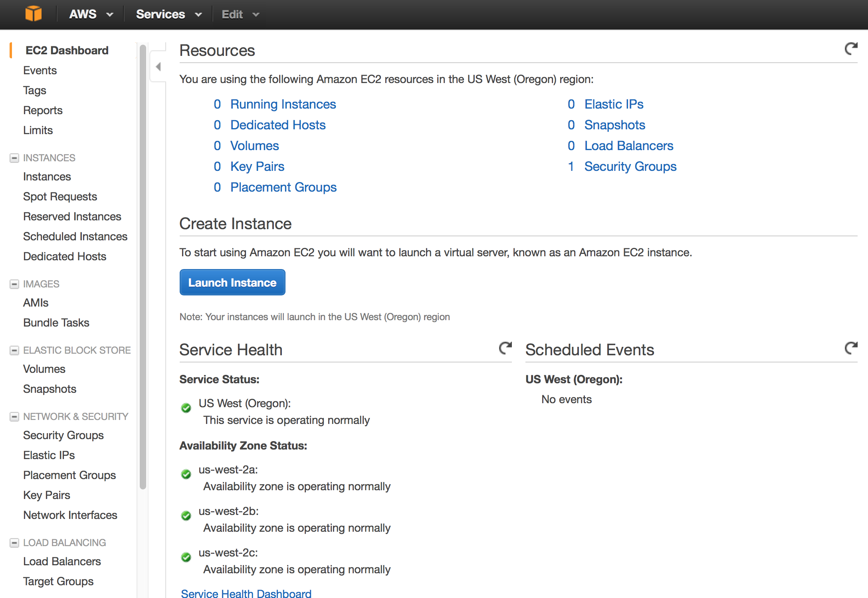The image size is (868, 598).
Task: Open the Service Health Dashboard link
Action: (246, 593)
